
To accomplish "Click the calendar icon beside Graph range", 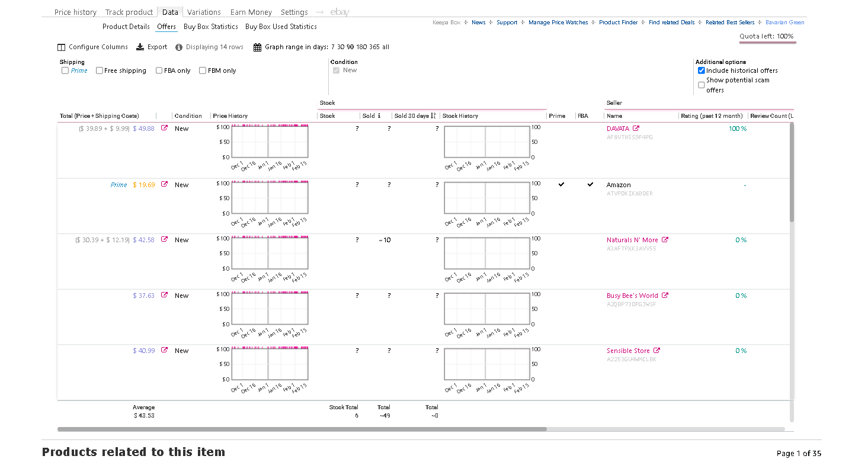I will click(x=257, y=47).
